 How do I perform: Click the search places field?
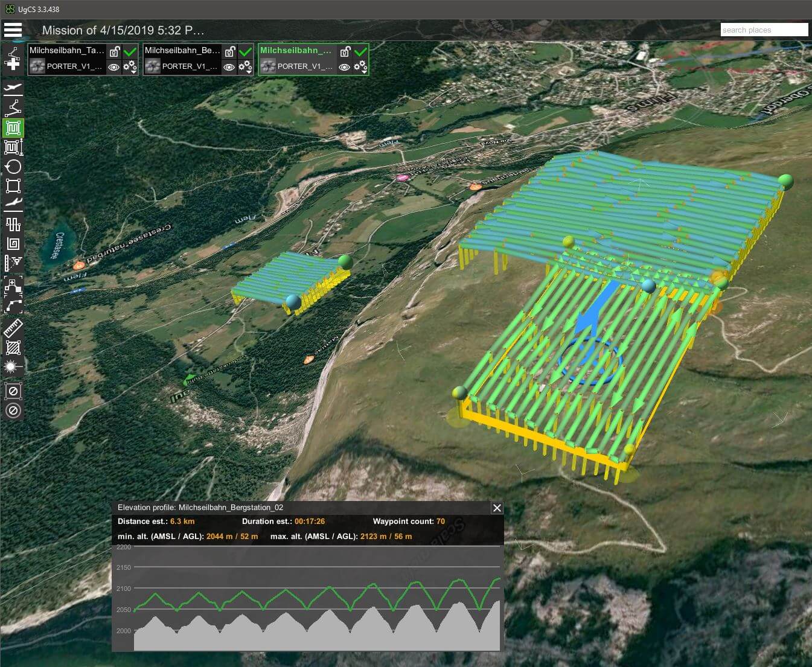[x=764, y=30]
